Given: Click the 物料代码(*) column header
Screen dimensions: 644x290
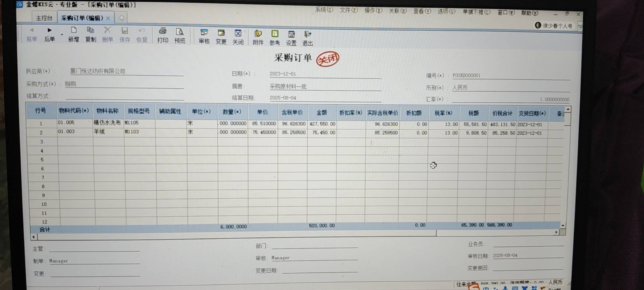Looking at the screenshot, I should tap(74, 111).
